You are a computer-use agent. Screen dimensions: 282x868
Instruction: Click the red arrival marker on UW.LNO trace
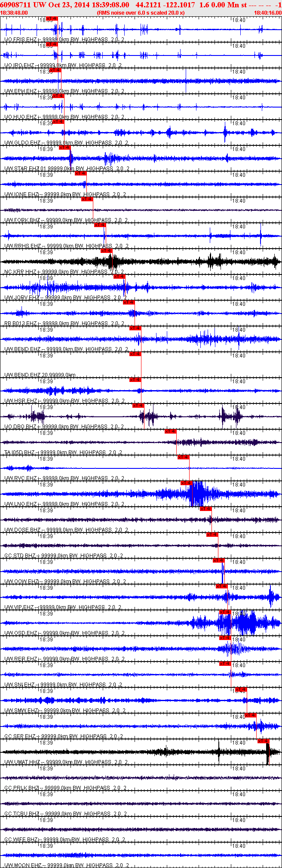(186, 483)
